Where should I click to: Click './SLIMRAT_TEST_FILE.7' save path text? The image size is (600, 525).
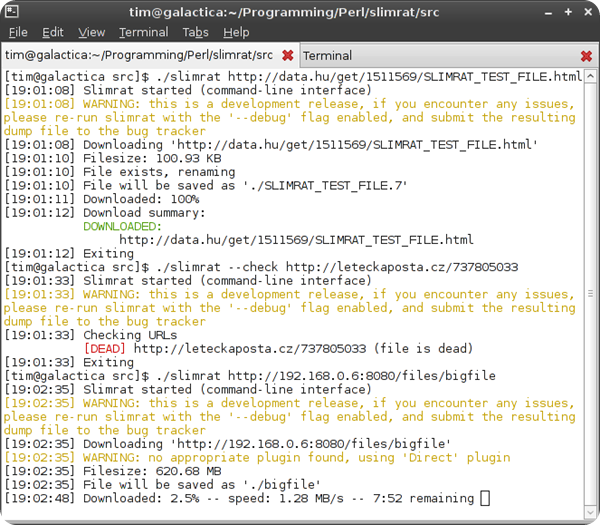tap(325, 186)
